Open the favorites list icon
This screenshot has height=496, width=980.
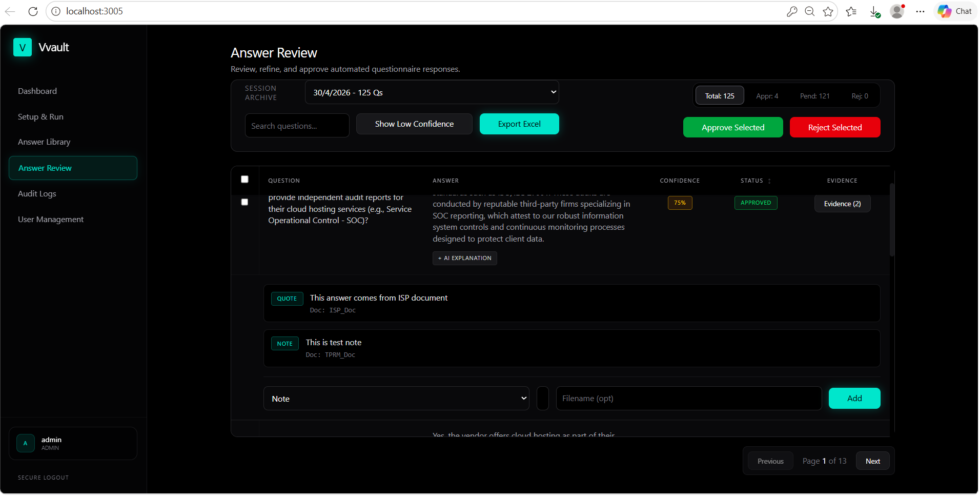(851, 11)
